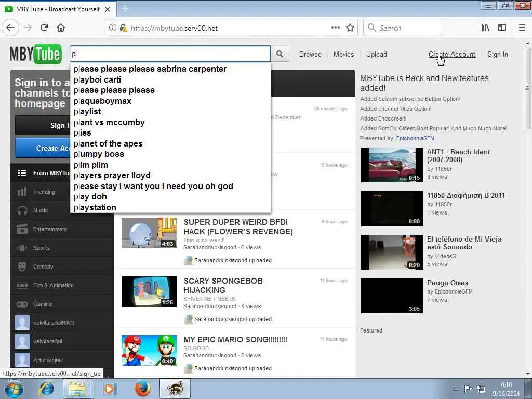532x399 pixels.
Task: Open SUPER DUPER WEIRD BFDI HACK title
Action: tap(238, 227)
